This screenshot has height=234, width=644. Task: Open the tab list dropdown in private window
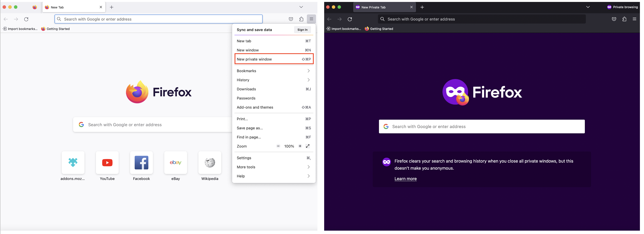click(x=588, y=7)
